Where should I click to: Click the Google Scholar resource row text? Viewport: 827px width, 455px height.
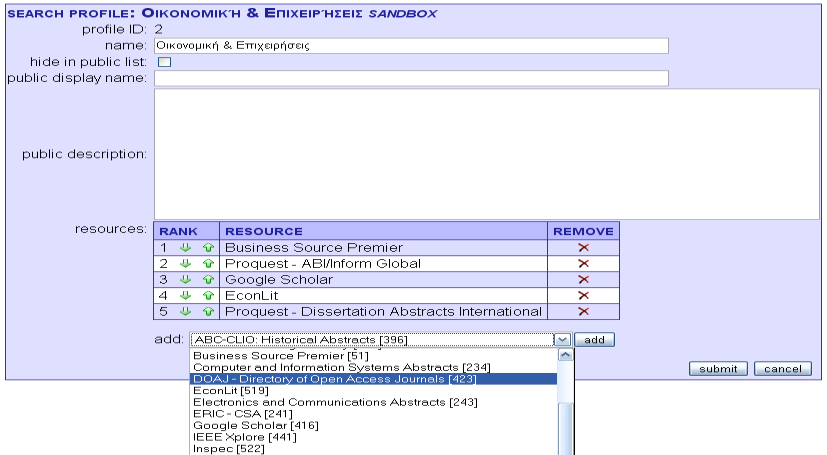[x=279, y=279]
